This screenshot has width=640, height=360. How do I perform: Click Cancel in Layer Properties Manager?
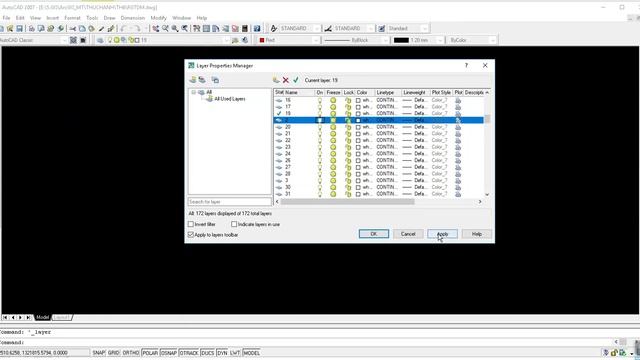408,234
